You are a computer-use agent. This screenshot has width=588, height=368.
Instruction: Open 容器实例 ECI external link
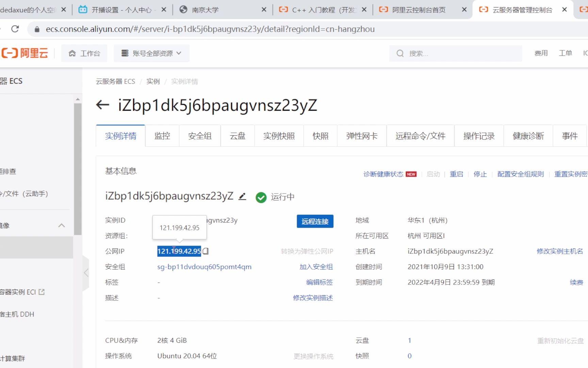(x=22, y=292)
